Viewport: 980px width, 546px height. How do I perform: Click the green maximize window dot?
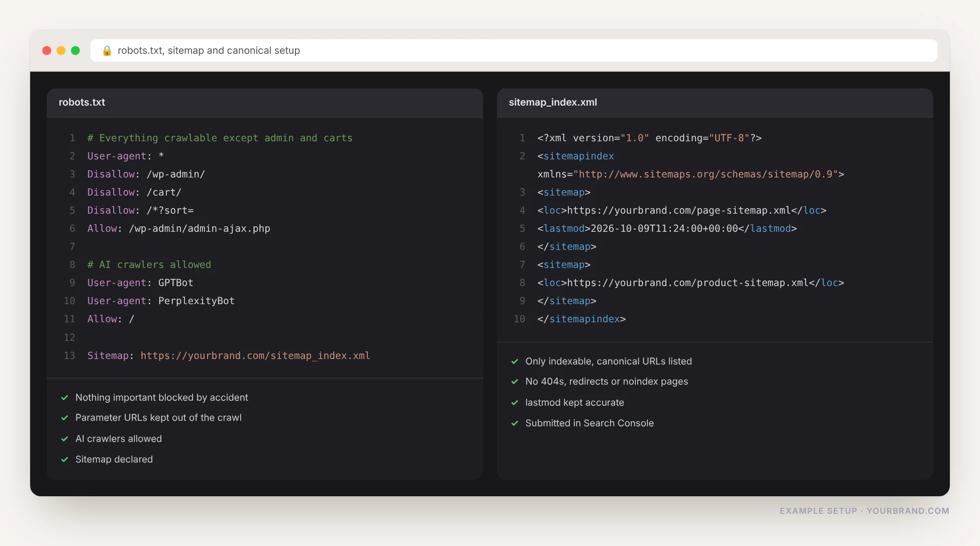coord(75,51)
